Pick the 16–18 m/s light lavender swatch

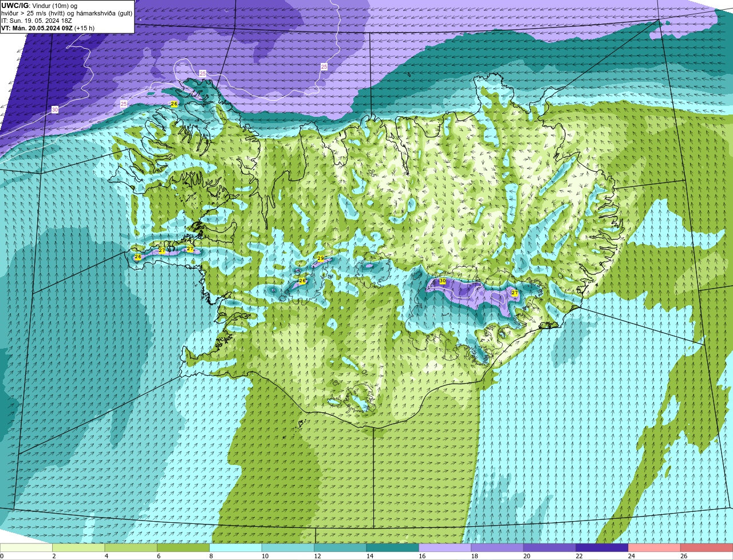point(445,547)
